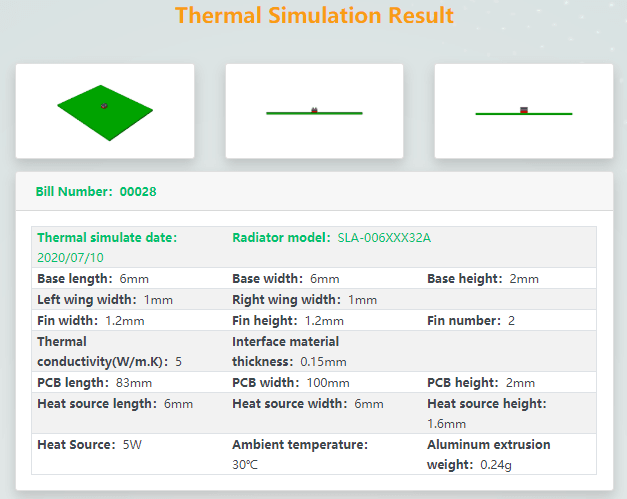
Task: Open the front side-view PCB thumbnail
Action: 314,111
